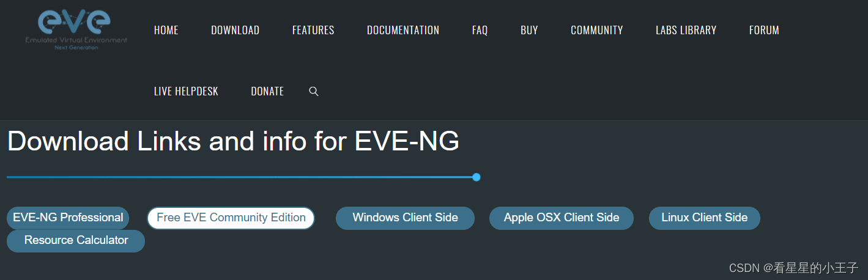
Task: Open the FORUM menu item
Action: pos(764,30)
